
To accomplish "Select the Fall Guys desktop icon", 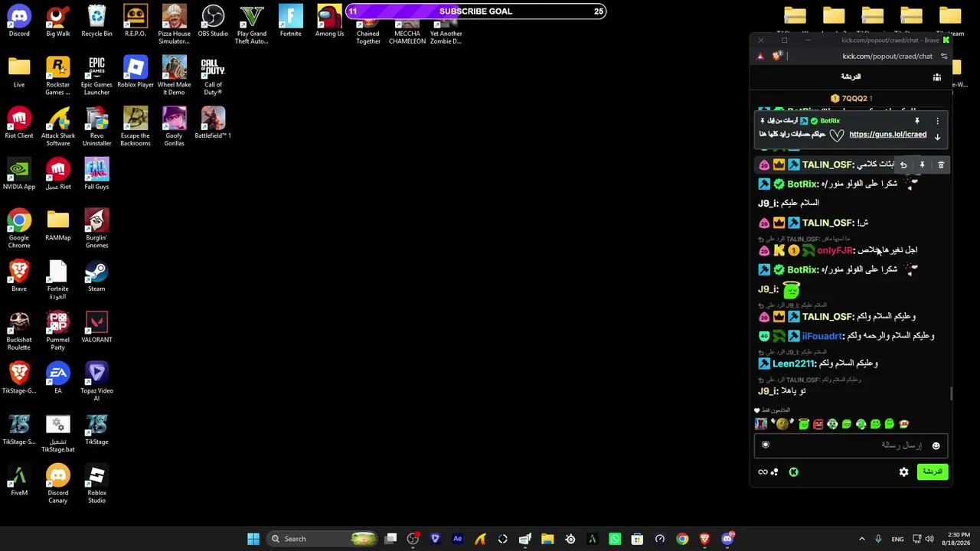I will [96, 174].
